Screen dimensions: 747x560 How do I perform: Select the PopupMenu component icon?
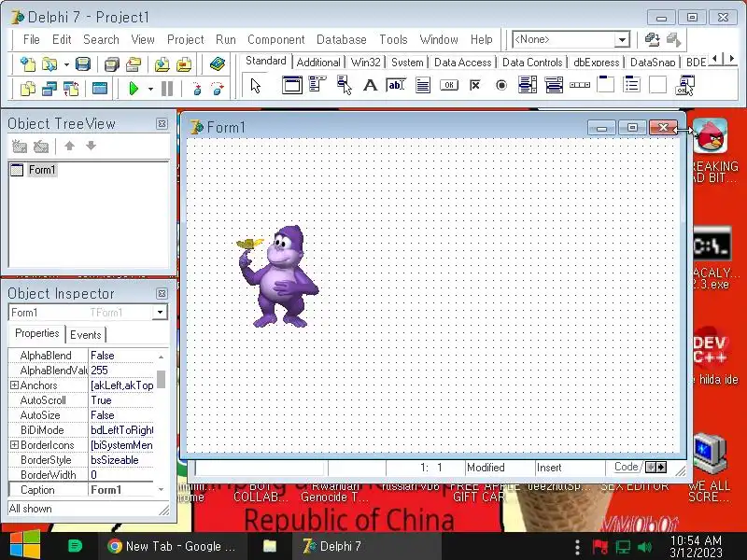[x=344, y=85]
